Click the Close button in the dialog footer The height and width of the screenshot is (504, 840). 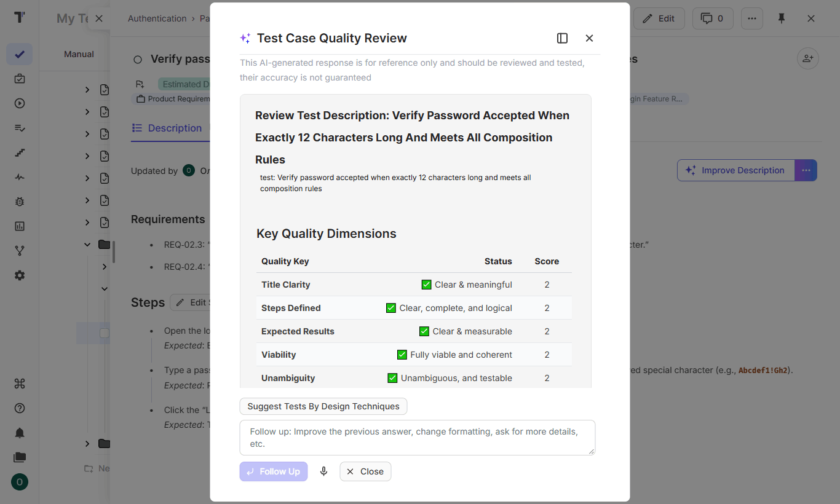365,471
